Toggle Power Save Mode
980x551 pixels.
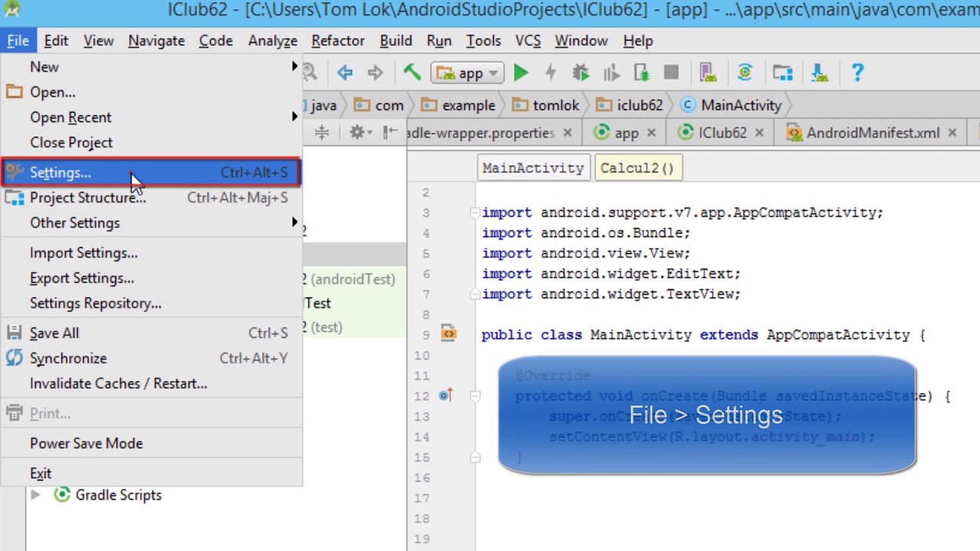tap(151, 443)
